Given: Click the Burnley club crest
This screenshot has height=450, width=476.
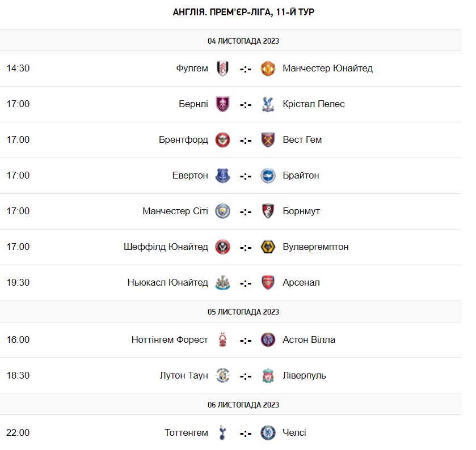Looking at the screenshot, I should pos(222,104).
